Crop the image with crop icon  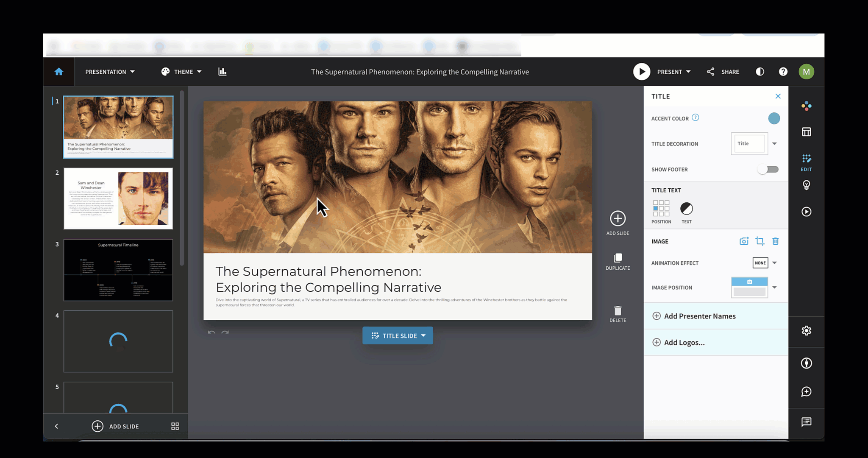(x=760, y=241)
